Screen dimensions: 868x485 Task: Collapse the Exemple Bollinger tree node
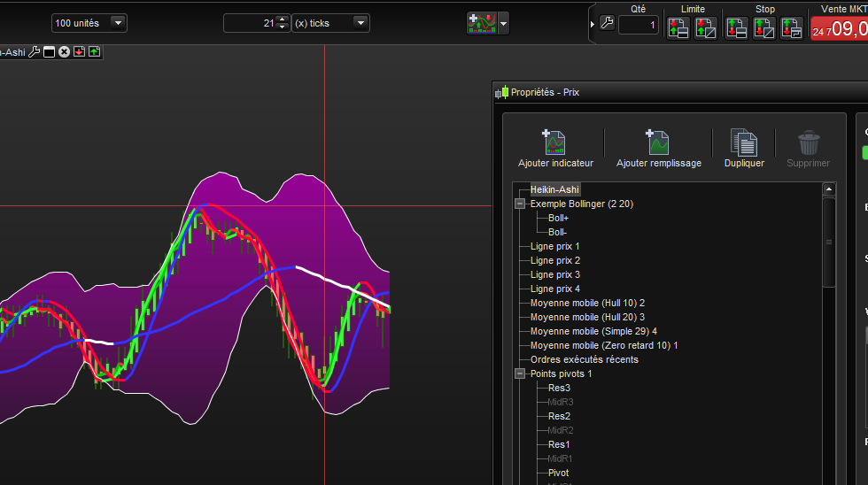point(520,204)
